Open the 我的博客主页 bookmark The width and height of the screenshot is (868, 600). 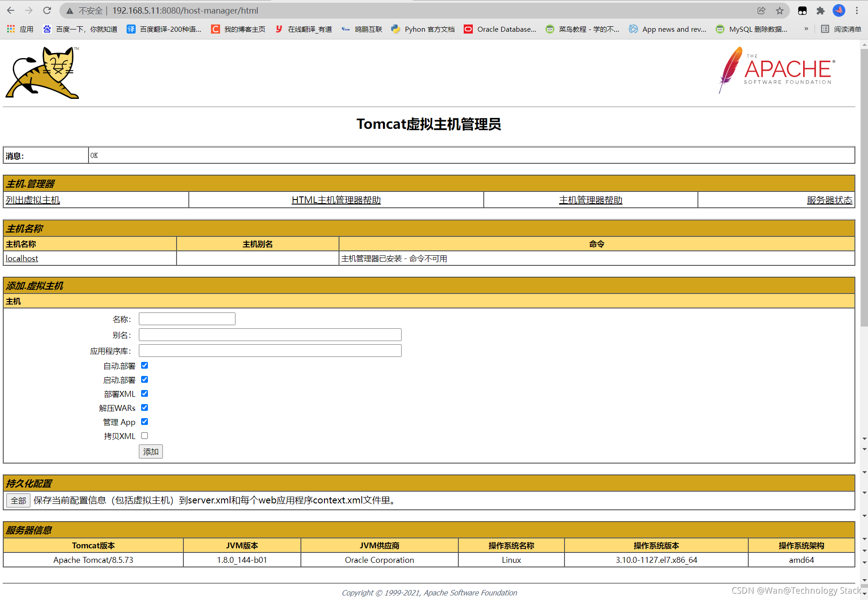pyautogui.click(x=238, y=29)
